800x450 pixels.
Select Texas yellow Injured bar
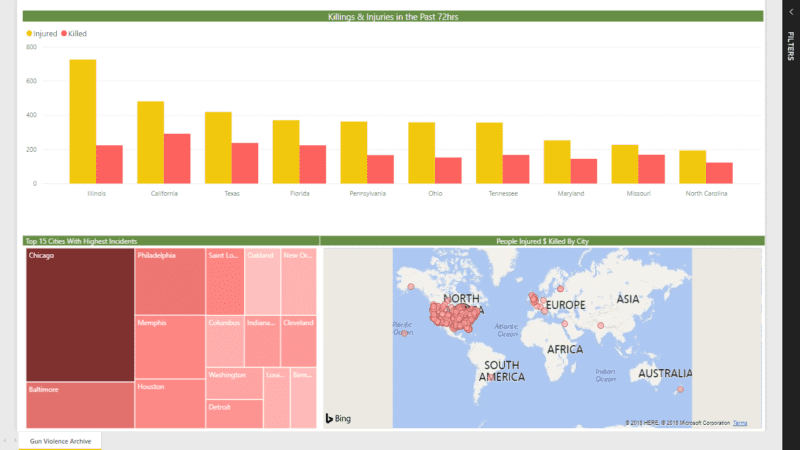(218, 147)
